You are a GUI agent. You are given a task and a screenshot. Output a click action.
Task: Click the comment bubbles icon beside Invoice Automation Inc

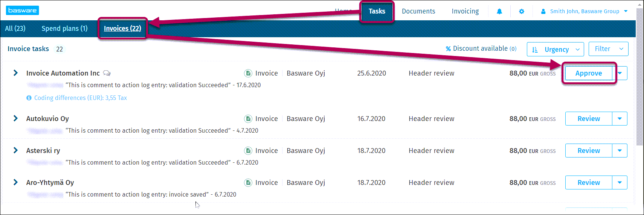[107, 73]
